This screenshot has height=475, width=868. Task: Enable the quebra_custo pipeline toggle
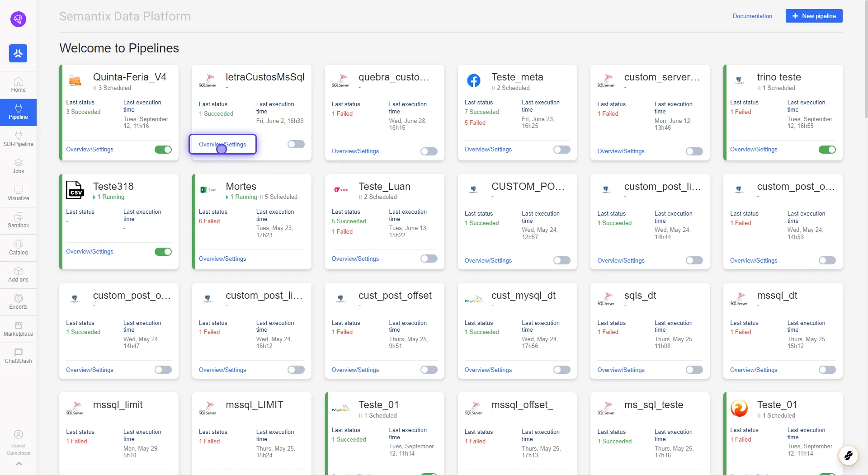coord(429,151)
